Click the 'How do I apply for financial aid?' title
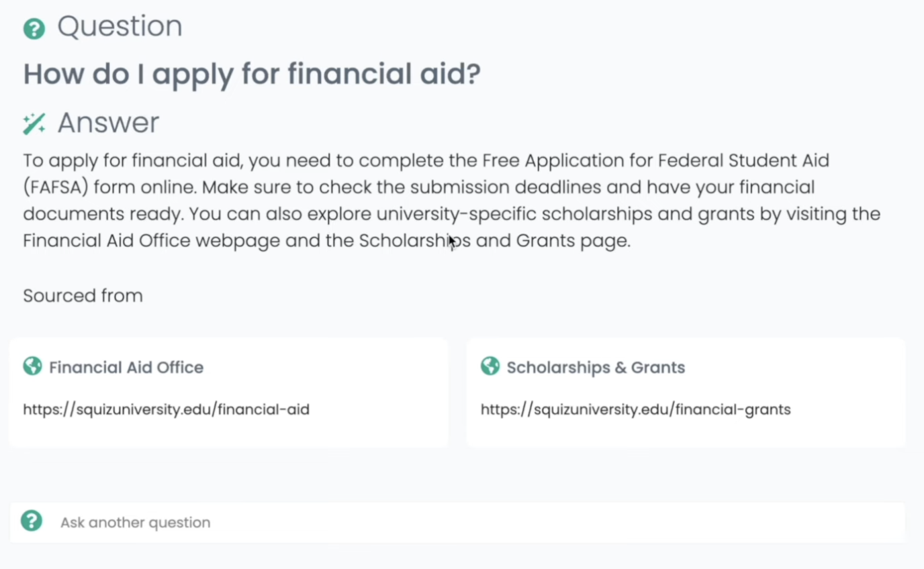 pos(252,74)
